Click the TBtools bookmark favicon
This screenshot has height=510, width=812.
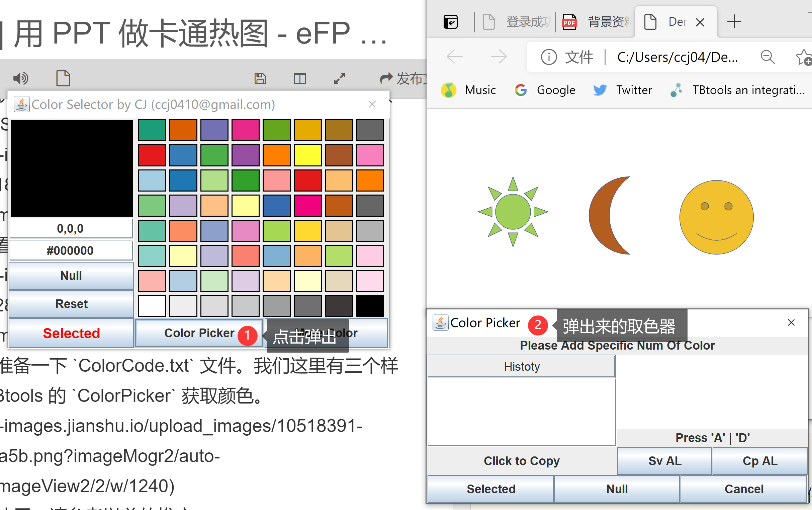click(x=676, y=90)
